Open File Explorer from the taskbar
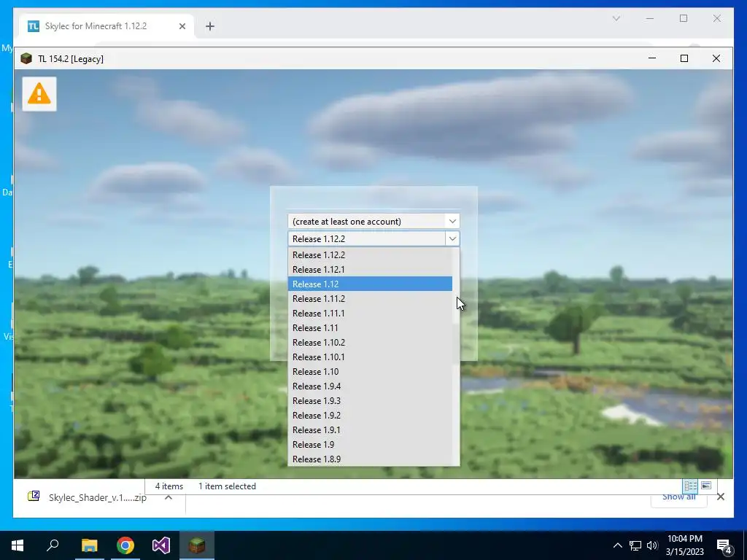 point(89,545)
